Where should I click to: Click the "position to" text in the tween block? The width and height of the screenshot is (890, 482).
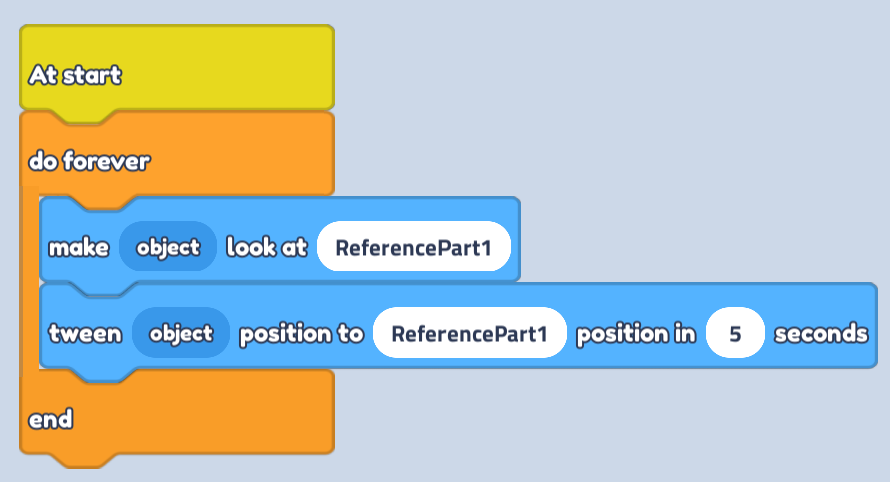pyautogui.click(x=301, y=333)
